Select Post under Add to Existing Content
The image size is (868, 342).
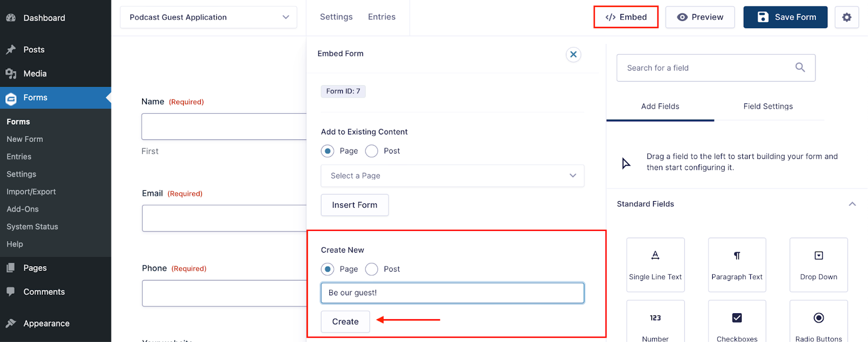pyautogui.click(x=372, y=151)
